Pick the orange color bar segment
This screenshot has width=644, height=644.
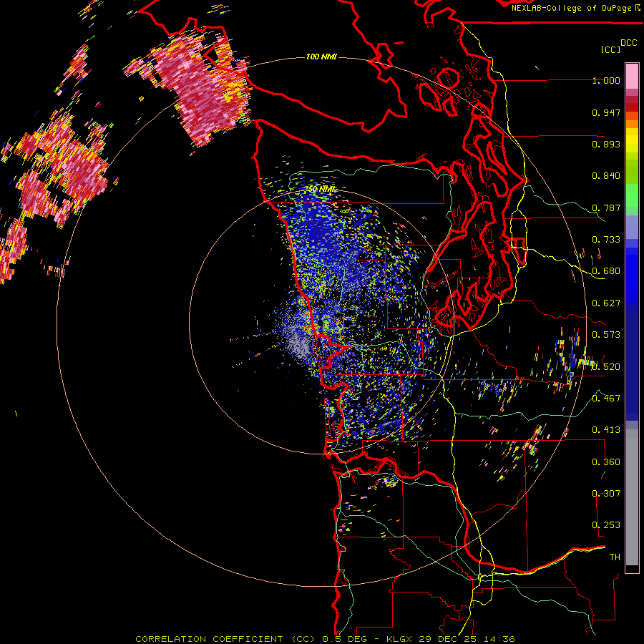632,124
